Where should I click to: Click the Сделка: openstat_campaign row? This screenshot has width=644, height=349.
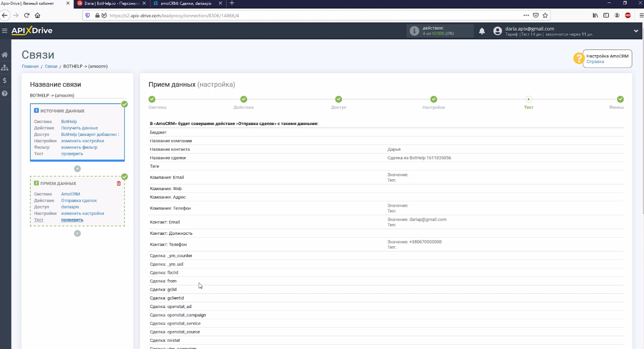click(x=386, y=315)
